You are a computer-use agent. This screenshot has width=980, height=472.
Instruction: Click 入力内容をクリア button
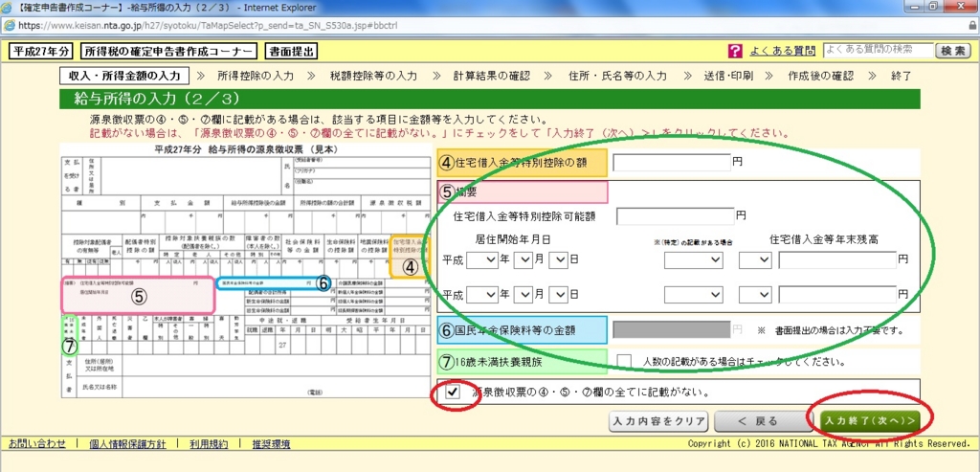pos(658,421)
